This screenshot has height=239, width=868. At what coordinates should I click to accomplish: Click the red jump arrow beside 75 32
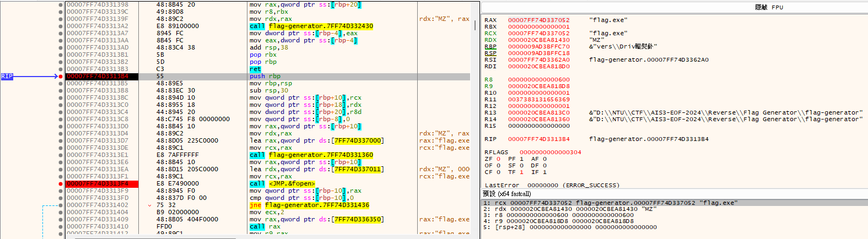point(150,205)
